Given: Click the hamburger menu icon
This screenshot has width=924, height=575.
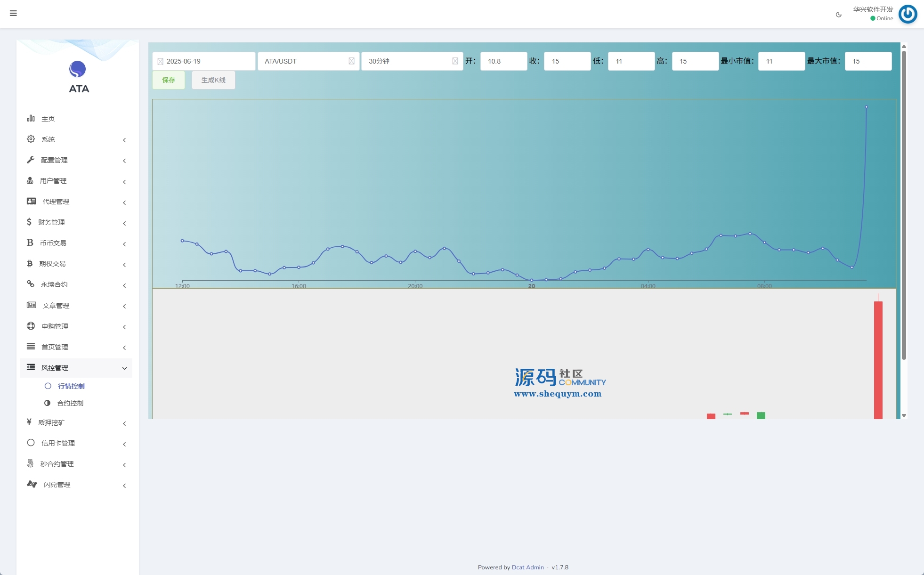Looking at the screenshot, I should tap(13, 13).
